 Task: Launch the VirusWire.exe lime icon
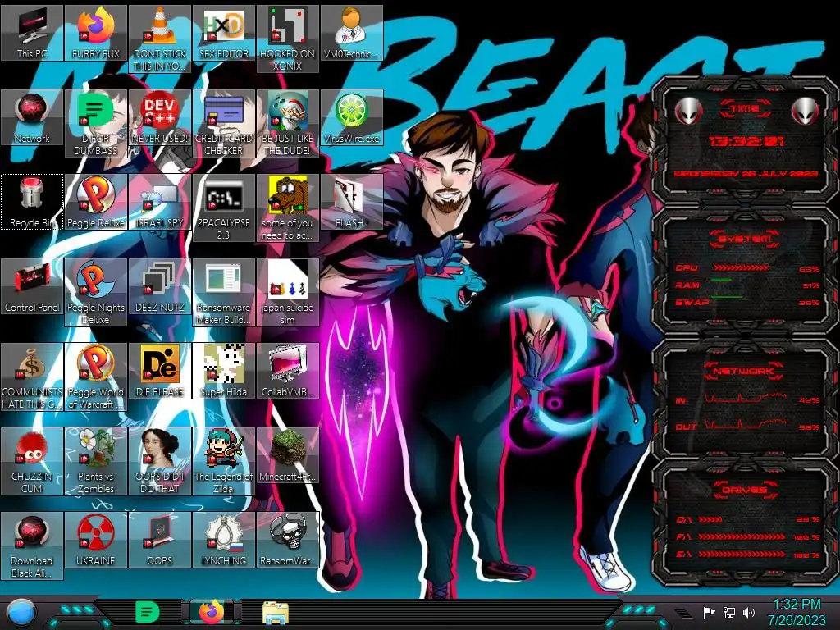coord(351,117)
